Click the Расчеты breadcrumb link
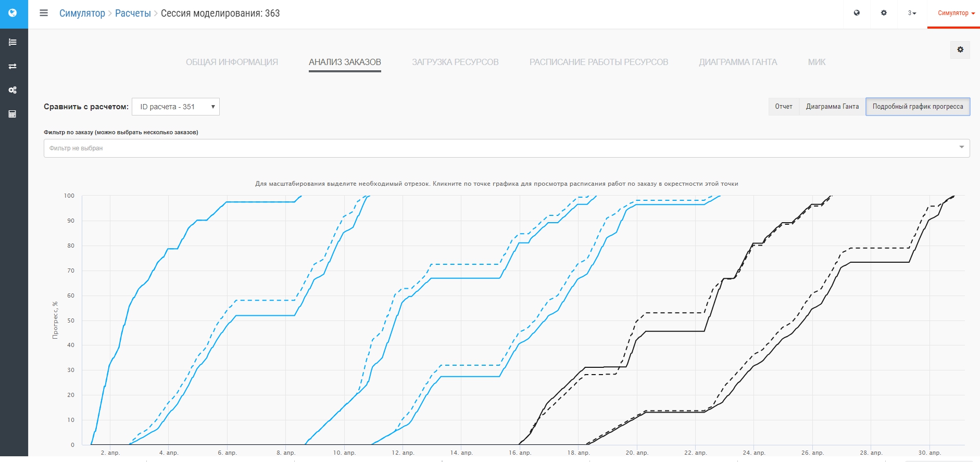This screenshot has width=980, height=462. tap(133, 13)
